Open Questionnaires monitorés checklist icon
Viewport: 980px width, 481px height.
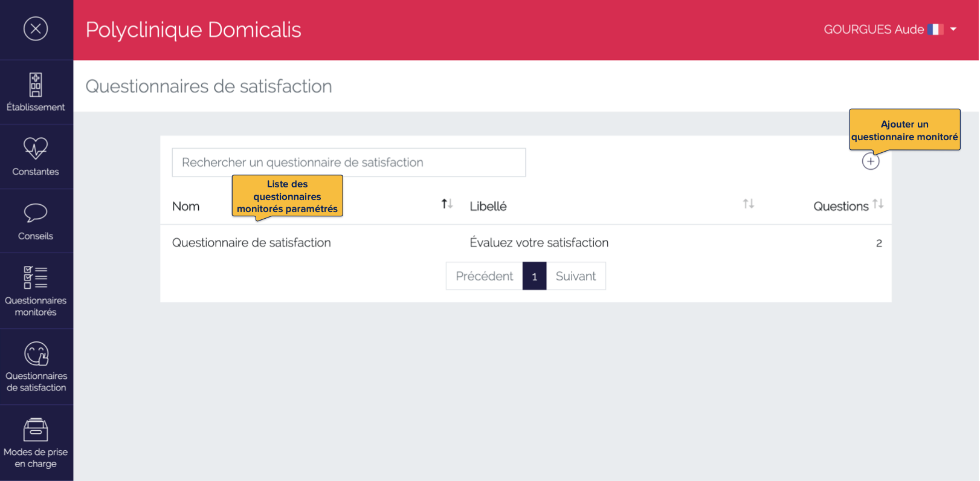click(36, 277)
